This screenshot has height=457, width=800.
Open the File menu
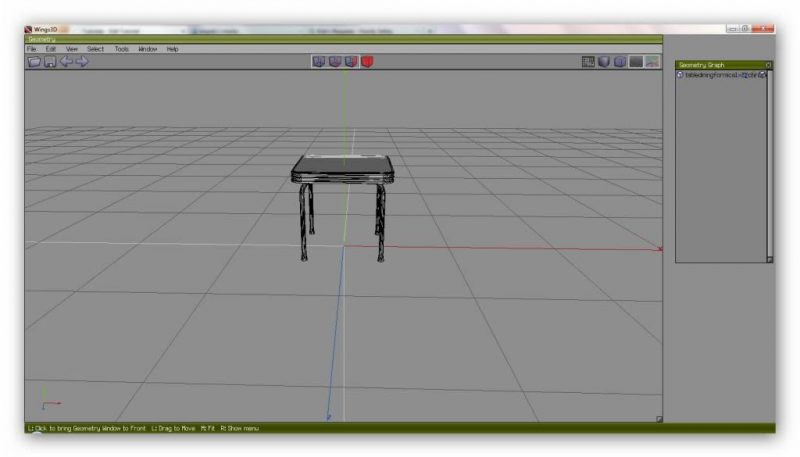coord(32,49)
